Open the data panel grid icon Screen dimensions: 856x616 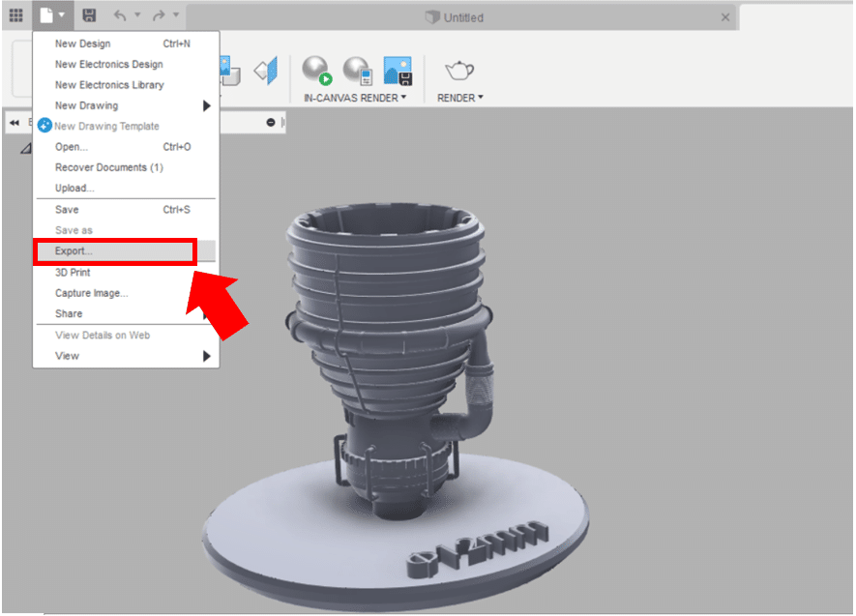tap(15, 15)
